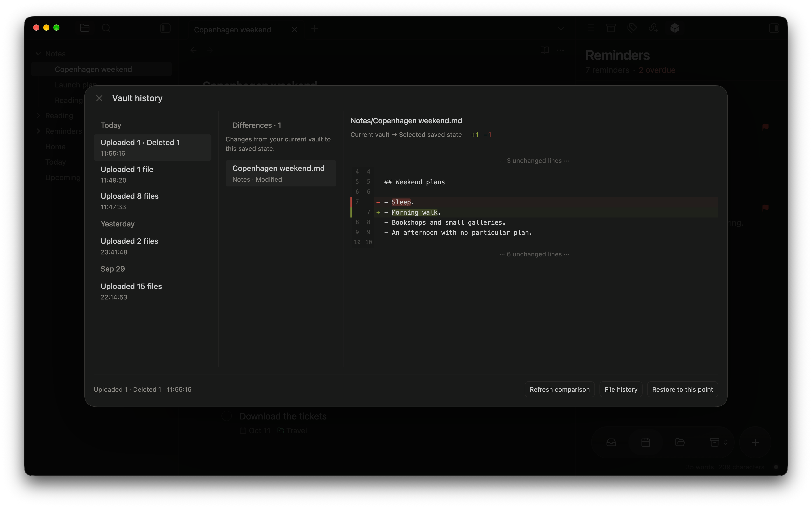
Task: Click the inbox icon in the bottom bar
Action: pos(611,442)
